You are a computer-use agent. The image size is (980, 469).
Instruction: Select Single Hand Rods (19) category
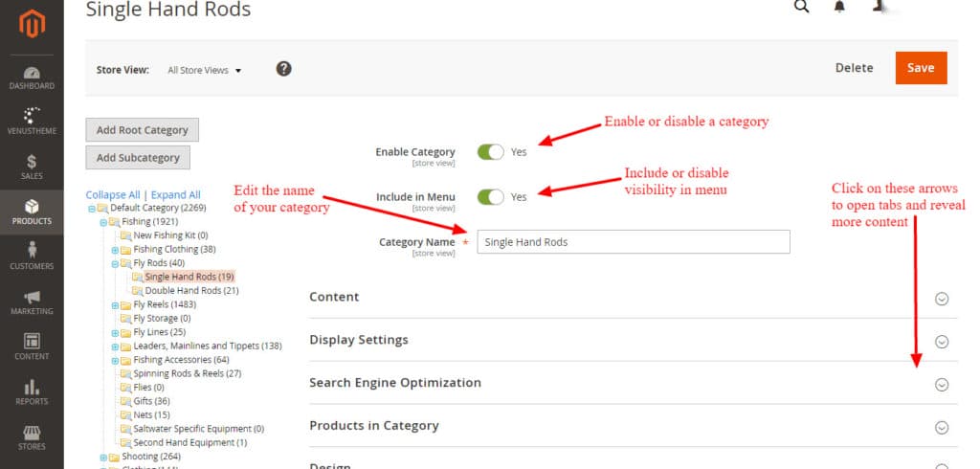coord(189,277)
